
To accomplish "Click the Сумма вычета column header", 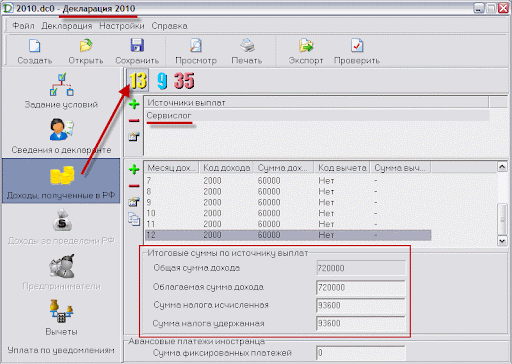I will pyautogui.click(x=400, y=168).
